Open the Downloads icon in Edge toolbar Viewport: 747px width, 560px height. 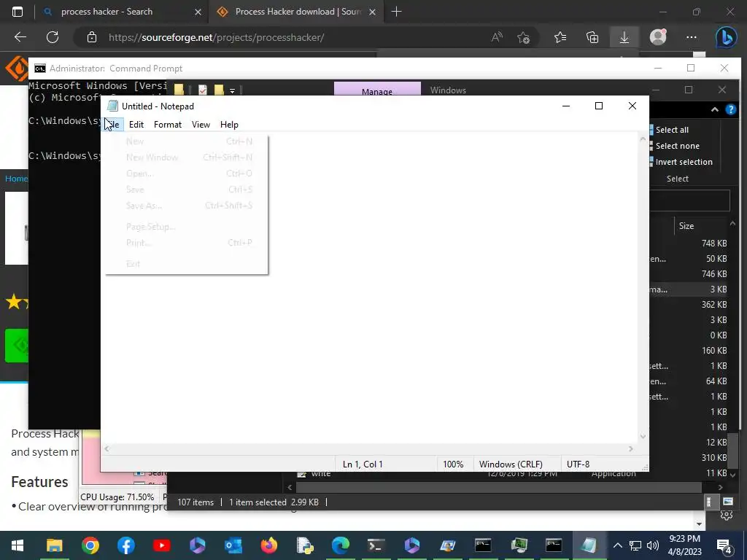click(624, 37)
